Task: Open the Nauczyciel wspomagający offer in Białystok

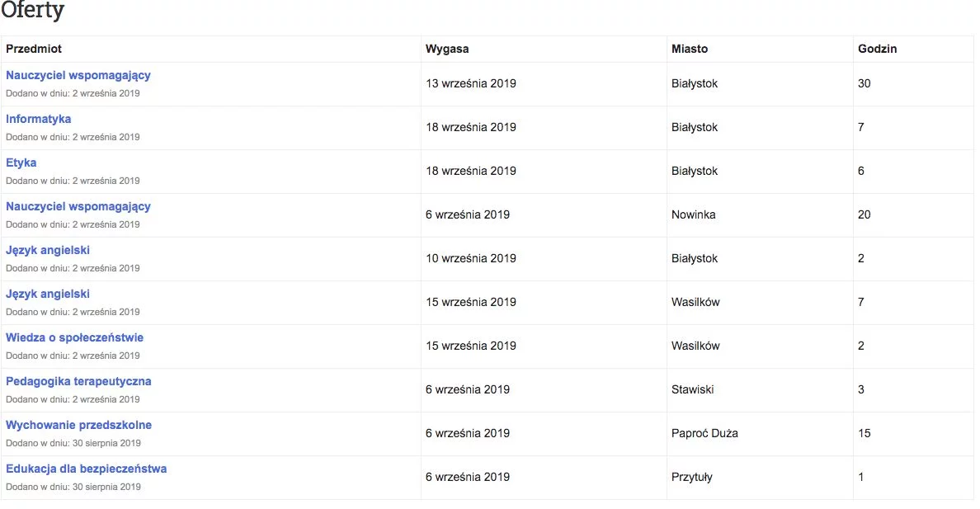Action: [78, 75]
